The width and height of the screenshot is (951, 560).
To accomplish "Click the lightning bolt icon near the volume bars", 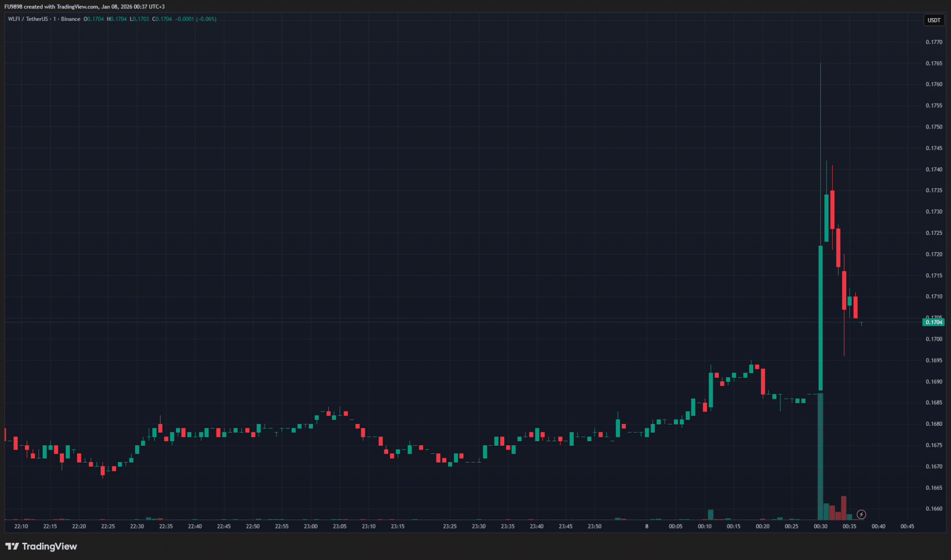I will (x=861, y=514).
